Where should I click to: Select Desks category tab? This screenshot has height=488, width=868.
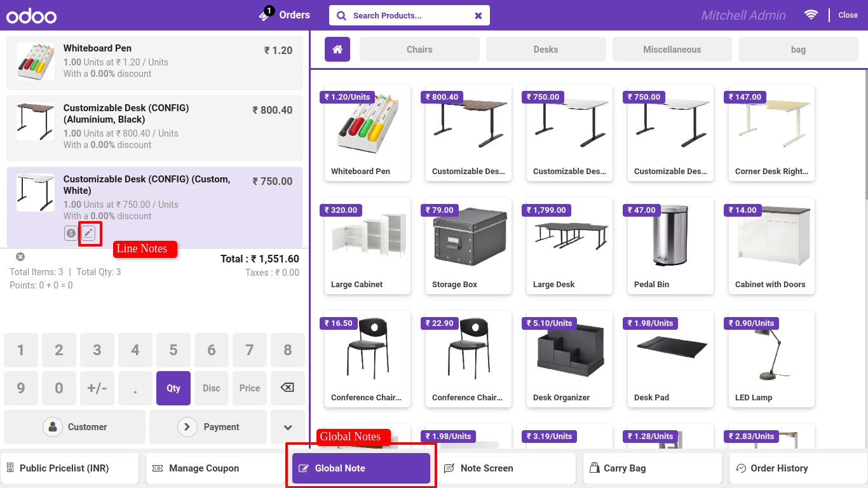click(x=546, y=49)
